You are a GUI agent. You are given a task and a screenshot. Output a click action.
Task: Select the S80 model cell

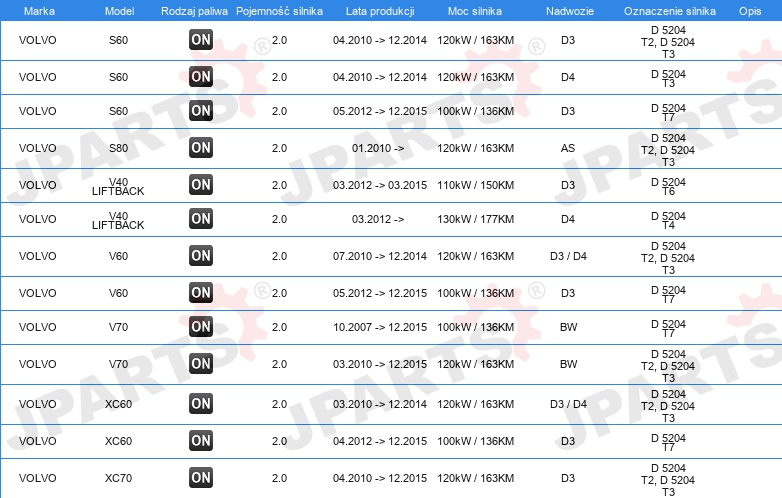point(119,148)
